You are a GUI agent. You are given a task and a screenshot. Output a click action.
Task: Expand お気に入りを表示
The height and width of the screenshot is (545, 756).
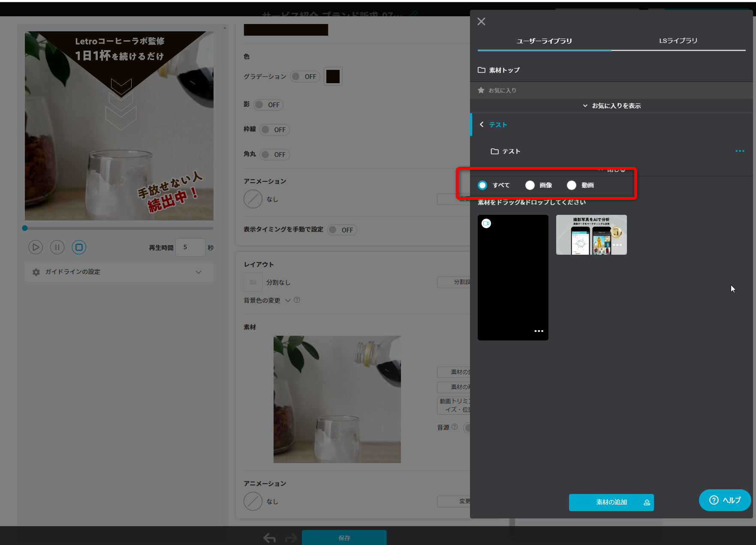(x=611, y=105)
